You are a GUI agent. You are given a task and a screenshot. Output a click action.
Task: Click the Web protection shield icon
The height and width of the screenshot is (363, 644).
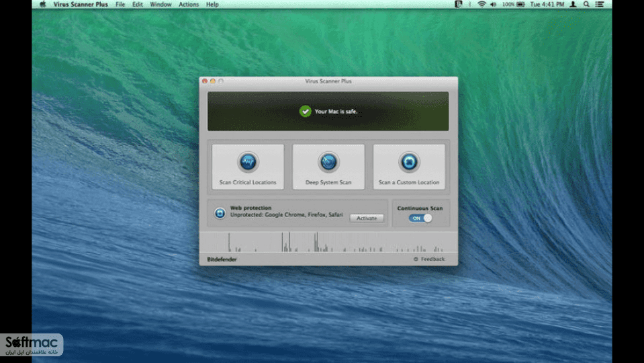[220, 213]
